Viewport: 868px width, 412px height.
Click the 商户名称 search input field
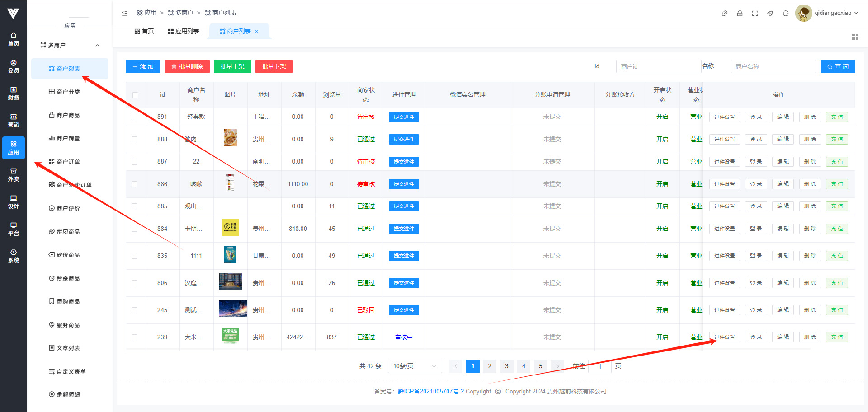pyautogui.click(x=773, y=66)
